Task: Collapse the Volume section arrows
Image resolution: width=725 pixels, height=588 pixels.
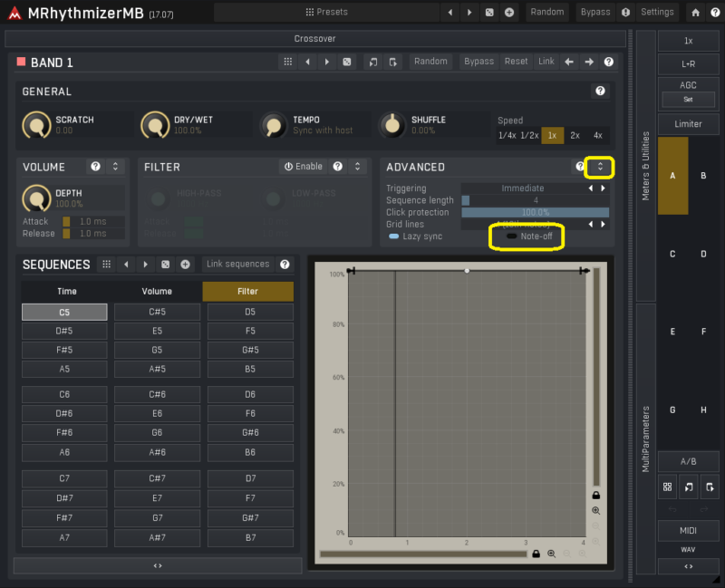Action: 115,167
